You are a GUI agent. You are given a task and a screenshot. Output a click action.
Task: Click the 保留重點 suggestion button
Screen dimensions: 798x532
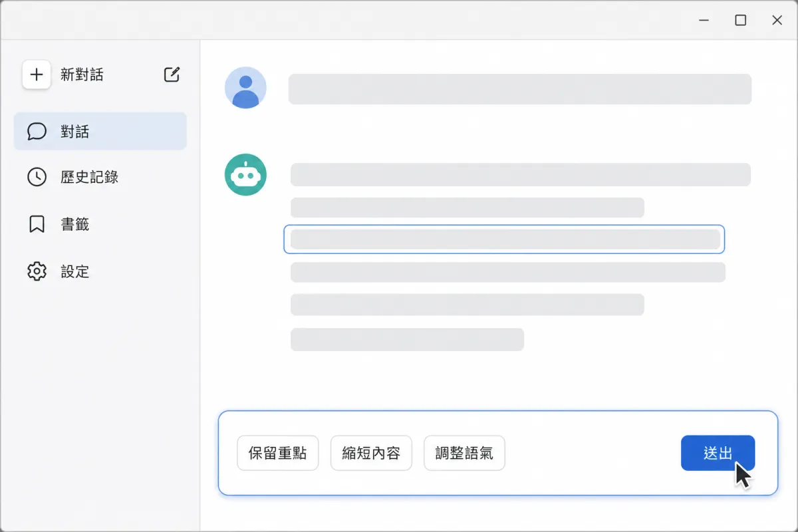coord(278,454)
